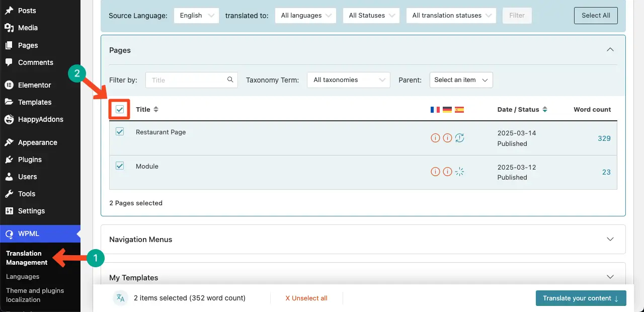
Task: Click the Module title text
Action: [147, 166]
